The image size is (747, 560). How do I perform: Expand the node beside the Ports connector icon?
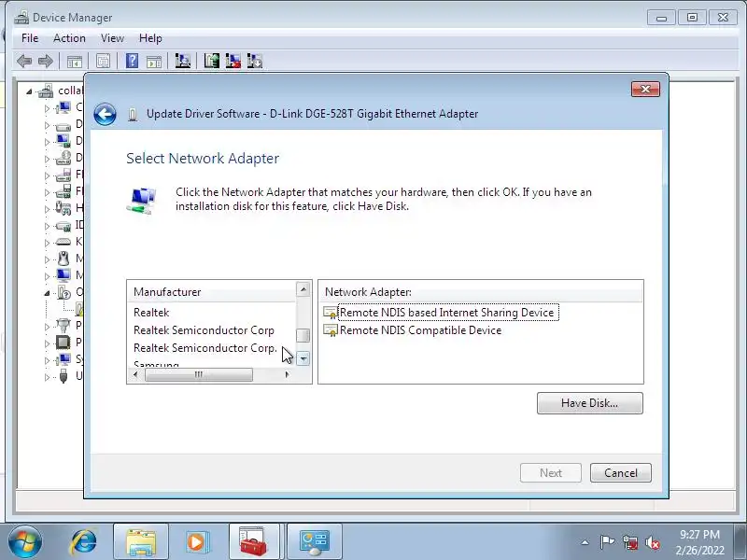[x=47, y=327]
